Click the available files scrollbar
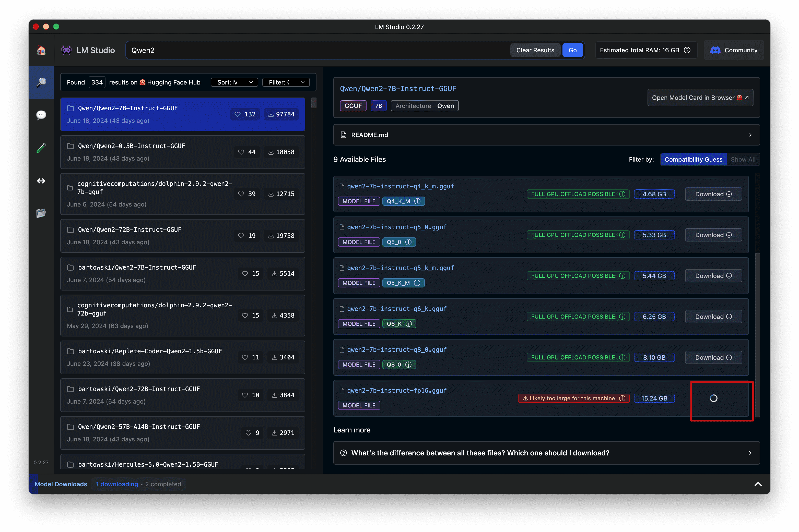 (758, 335)
